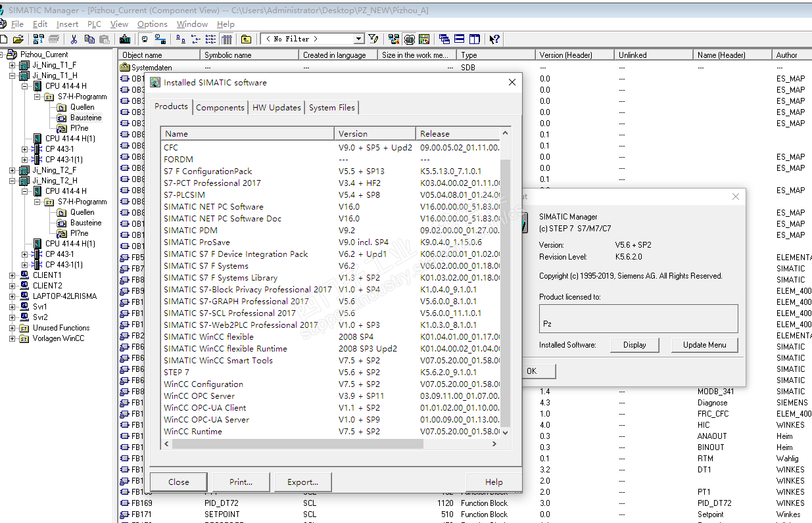Click the Print... button

tap(241, 482)
